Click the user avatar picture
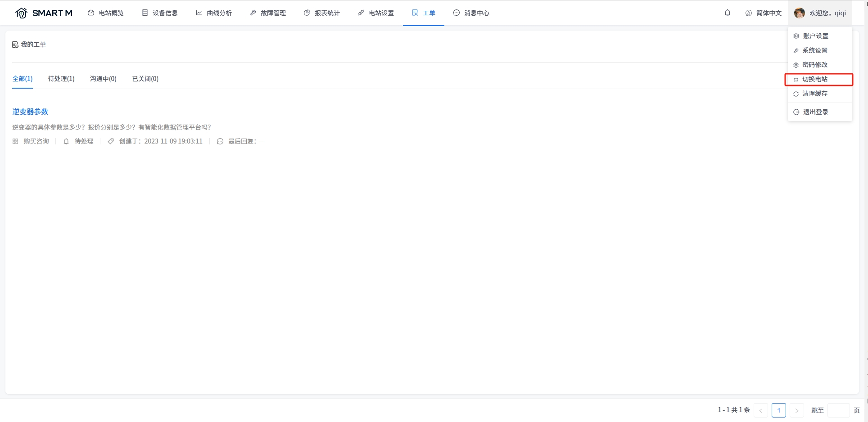Viewport: 868px width, 422px height. click(x=799, y=13)
